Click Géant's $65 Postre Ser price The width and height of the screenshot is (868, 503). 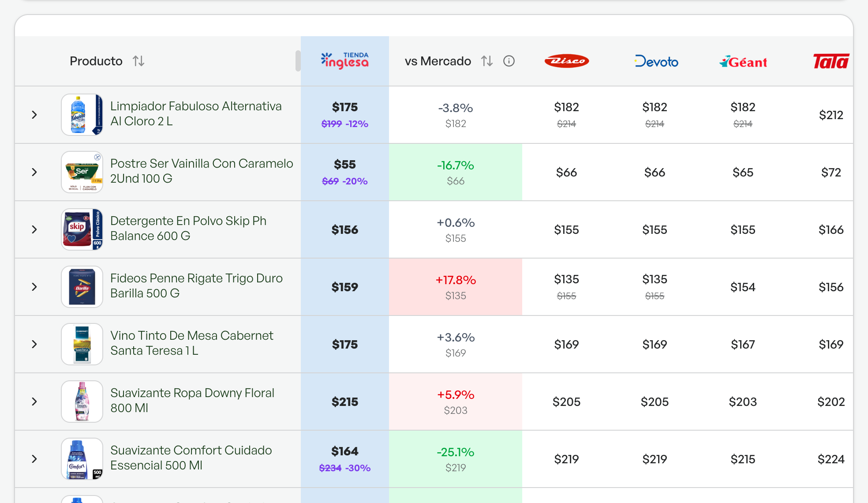click(x=743, y=173)
